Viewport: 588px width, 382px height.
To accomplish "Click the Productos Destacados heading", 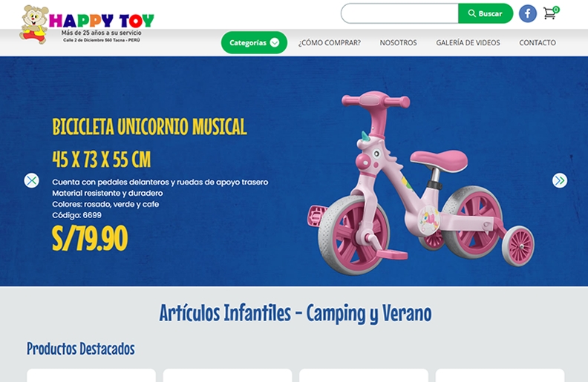I will tap(81, 349).
